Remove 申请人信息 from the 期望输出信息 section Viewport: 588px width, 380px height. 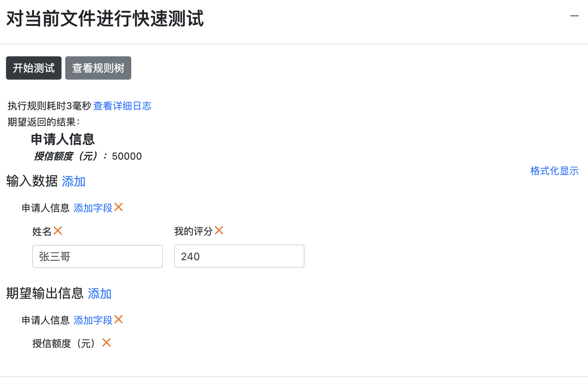118,320
